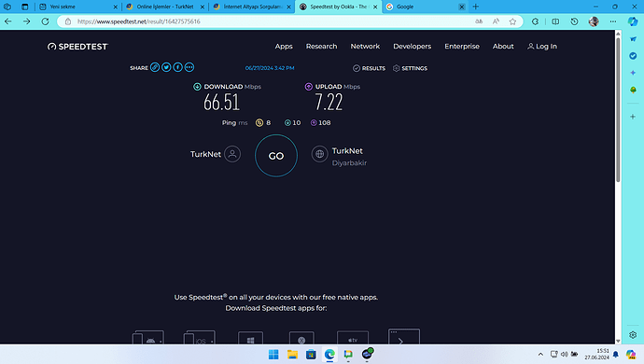The image size is (644, 364).
Task: Add page to favorites with star icon
Action: 512,21
